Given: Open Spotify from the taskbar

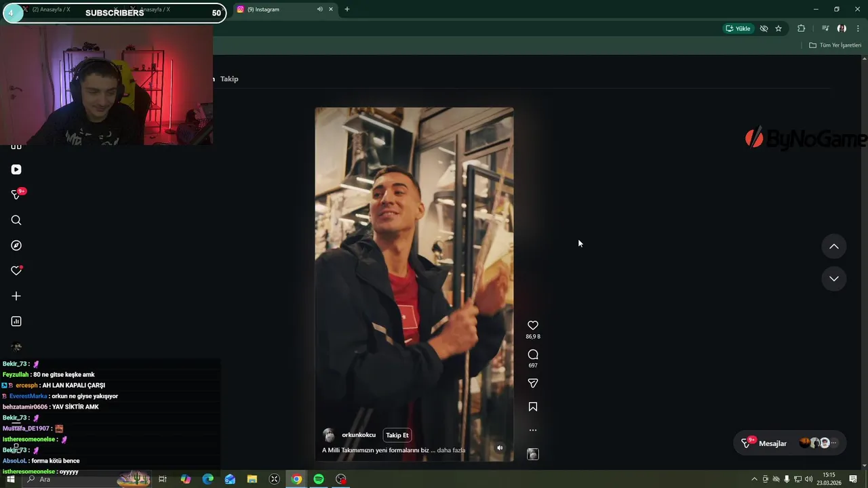Looking at the screenshot, I should point(319,479).
